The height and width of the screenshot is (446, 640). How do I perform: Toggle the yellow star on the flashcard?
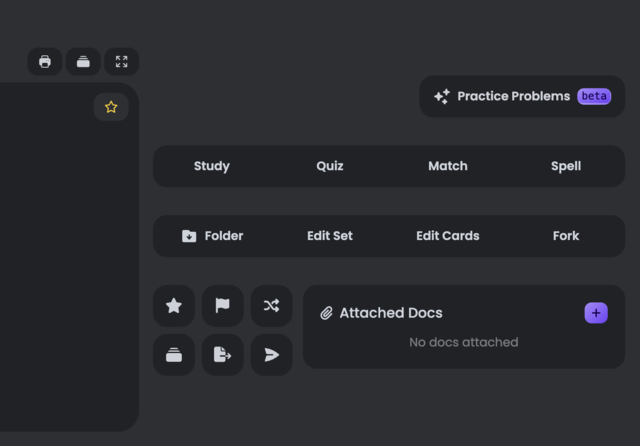click(111, 107)
